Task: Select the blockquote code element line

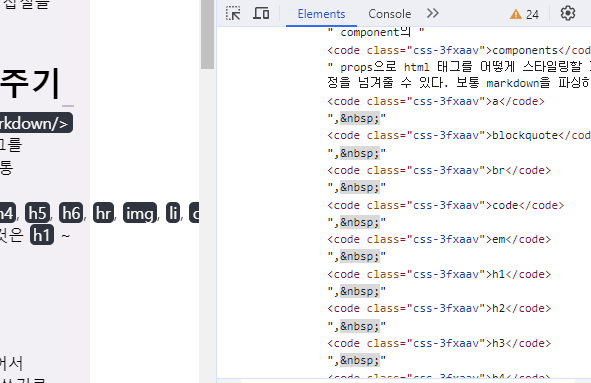Action: click(x=459, y=136)
